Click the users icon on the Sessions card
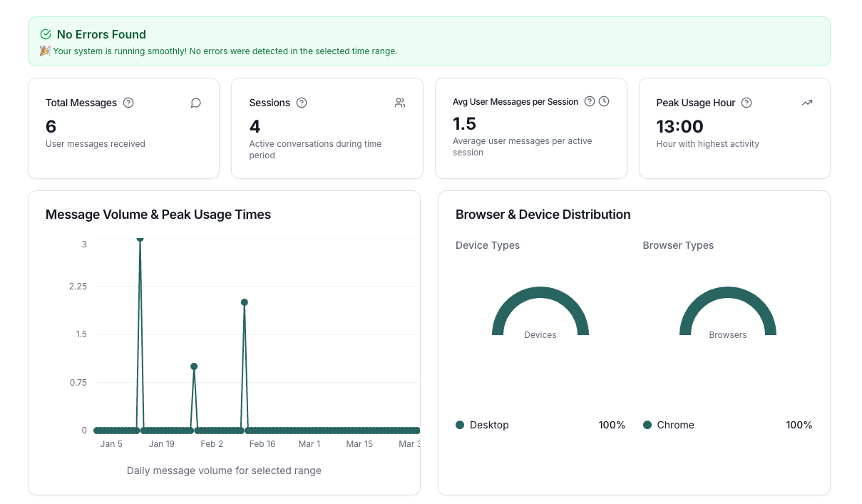 tap(400, 103)
